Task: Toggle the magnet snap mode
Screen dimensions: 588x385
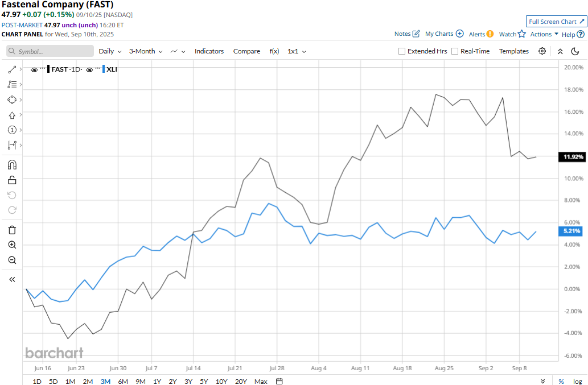Action: 12,165
